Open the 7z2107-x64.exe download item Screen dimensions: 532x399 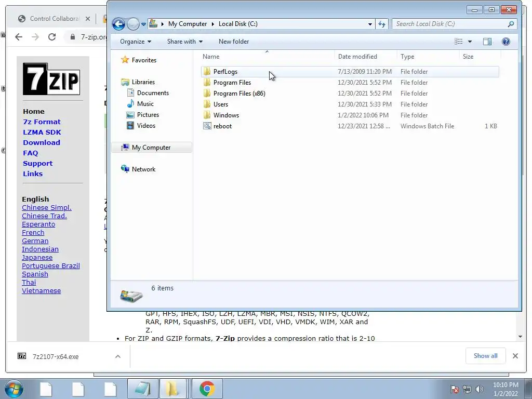(x=56, y=356)
